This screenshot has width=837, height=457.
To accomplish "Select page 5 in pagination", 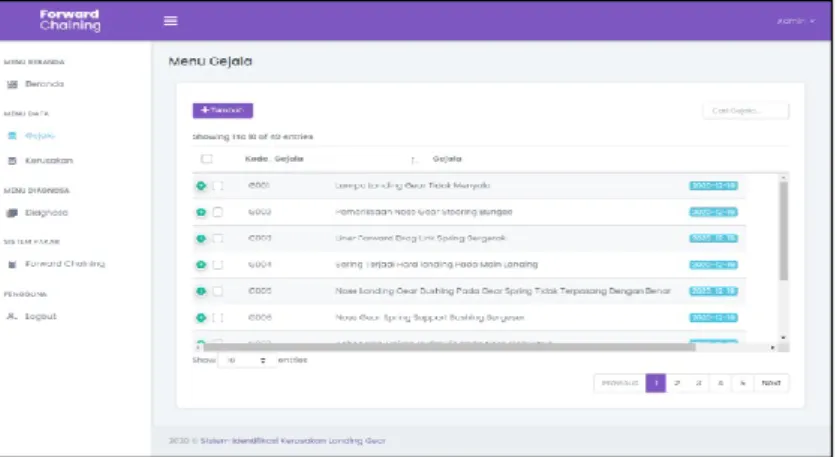I will [x=743, y=383].
